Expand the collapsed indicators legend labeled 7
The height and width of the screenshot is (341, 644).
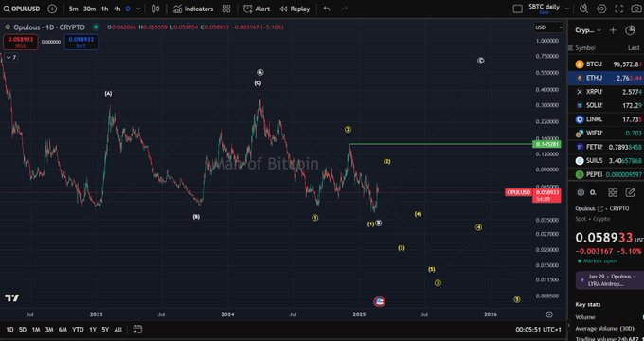(x=11, y=57)
